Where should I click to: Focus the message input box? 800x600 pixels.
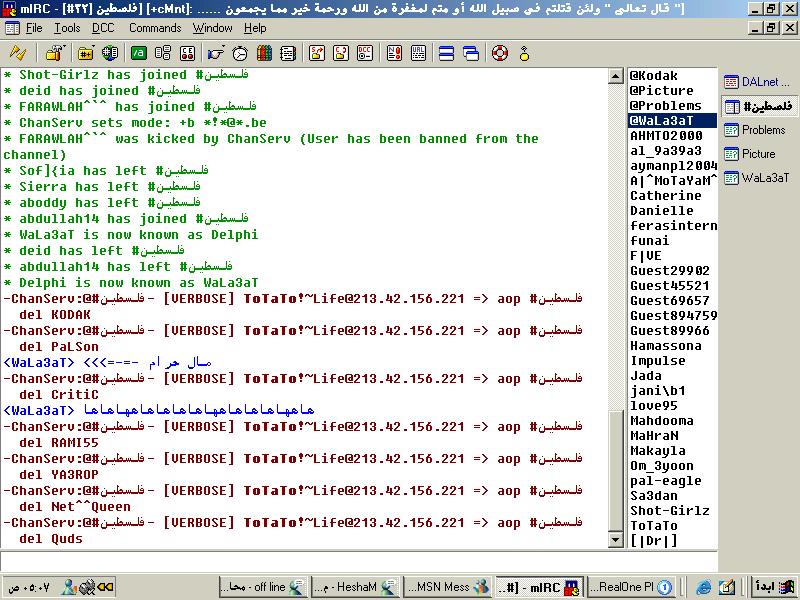[x=358, y=561]
